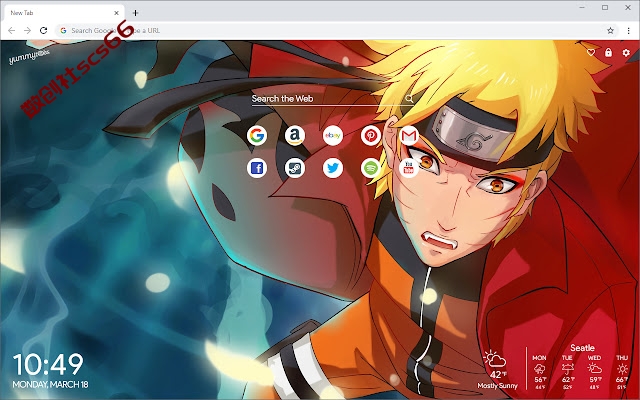Click the Seattle weather location label
The width and height of the screenshot is (640, 400).
click(582, 348)
